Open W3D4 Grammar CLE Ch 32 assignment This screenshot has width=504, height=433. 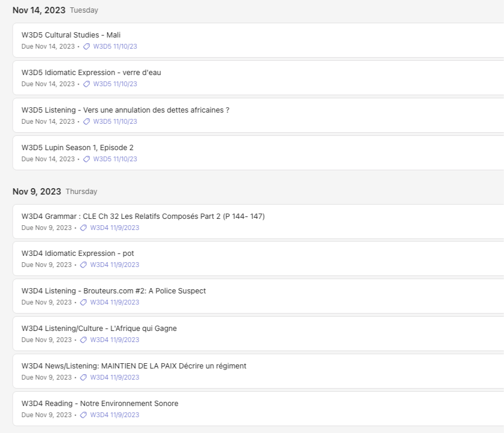click(143, 217)
